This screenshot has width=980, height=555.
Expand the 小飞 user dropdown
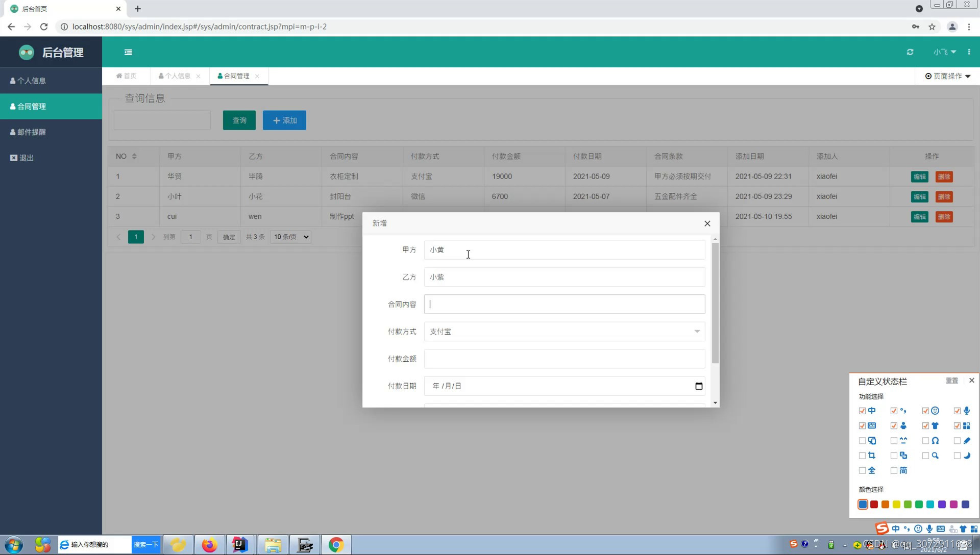point(945,52)
